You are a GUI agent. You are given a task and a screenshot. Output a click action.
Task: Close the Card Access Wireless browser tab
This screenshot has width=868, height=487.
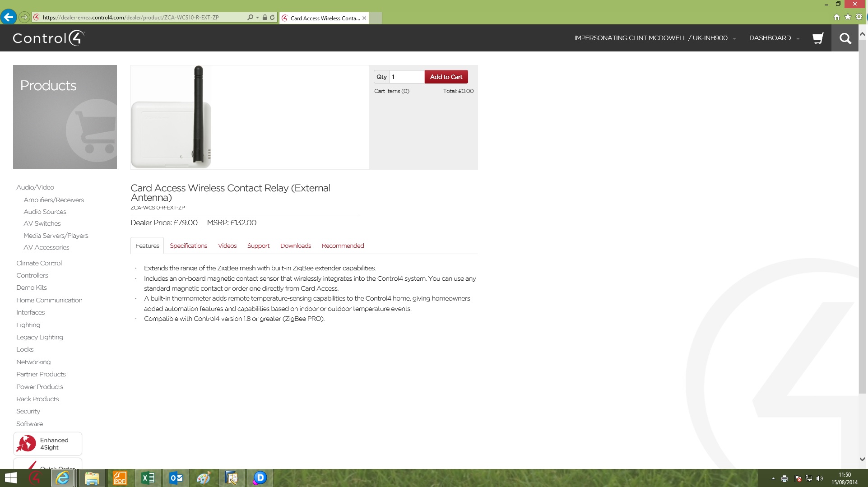[x=364, y=18]
